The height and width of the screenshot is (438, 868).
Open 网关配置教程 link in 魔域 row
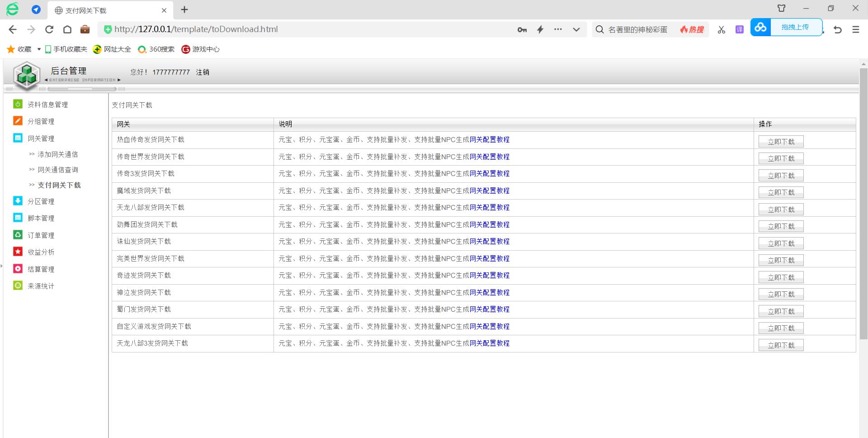point(489,190)
